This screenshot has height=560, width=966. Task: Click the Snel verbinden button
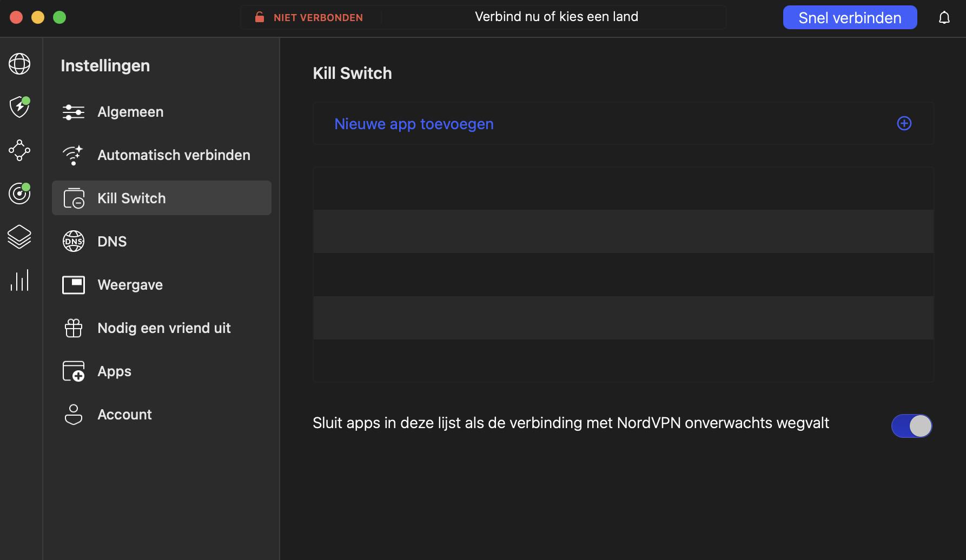(x=849, y=18)
